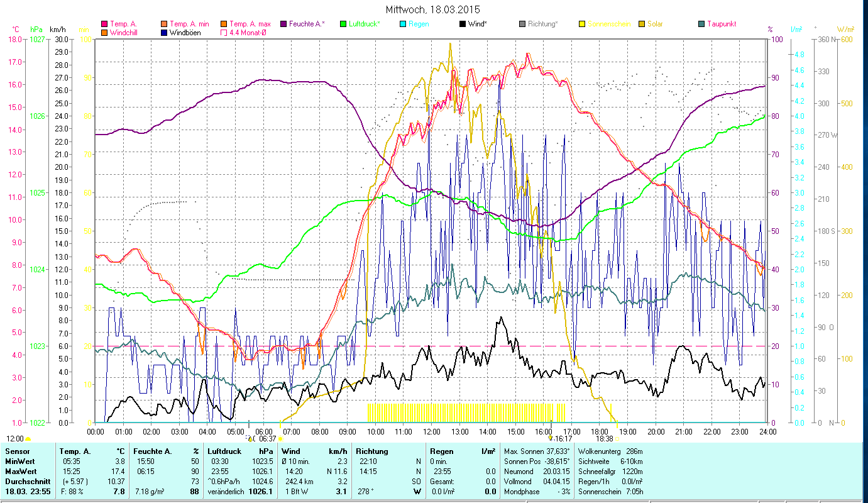The width and height of the screenshot is (868, 503).
Task: Click the 4.4 Monat-Ø legend swatch
Action: (223, 33)
